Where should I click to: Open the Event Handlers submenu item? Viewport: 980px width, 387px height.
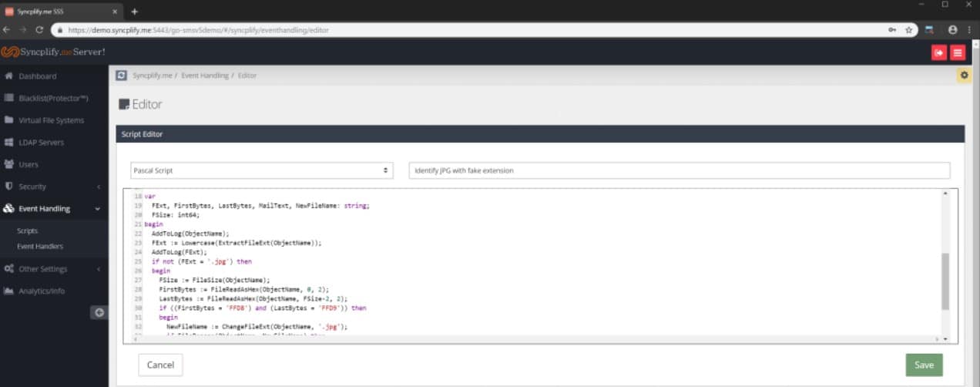click(40, 246)
